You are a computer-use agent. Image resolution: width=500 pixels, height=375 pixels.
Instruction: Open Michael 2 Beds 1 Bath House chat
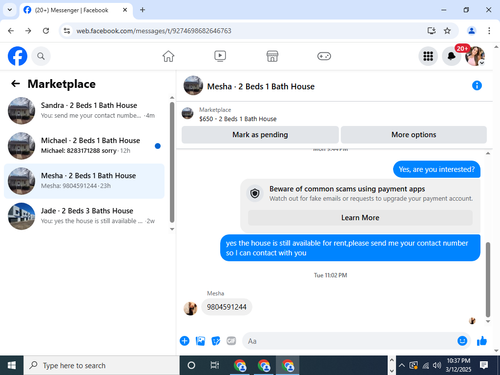coord(84,146)
